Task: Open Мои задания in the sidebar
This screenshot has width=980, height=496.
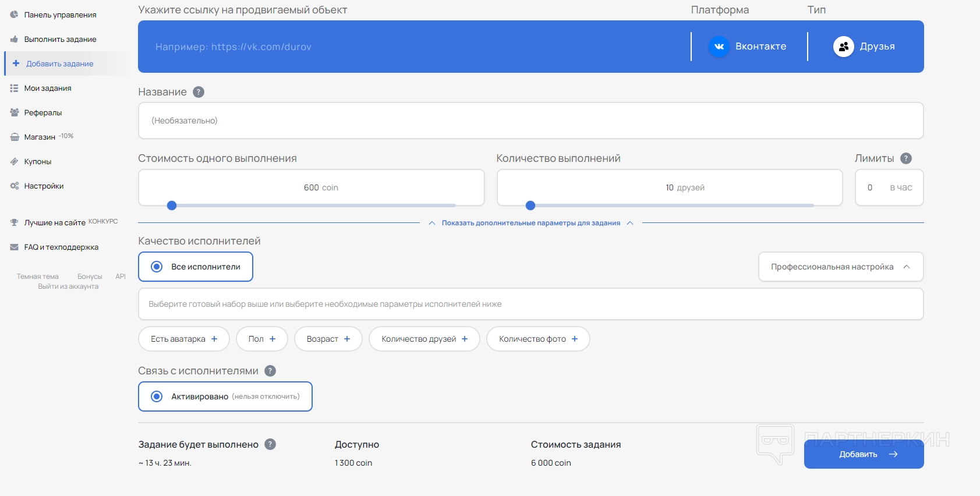Action: [x=47, y=88]
